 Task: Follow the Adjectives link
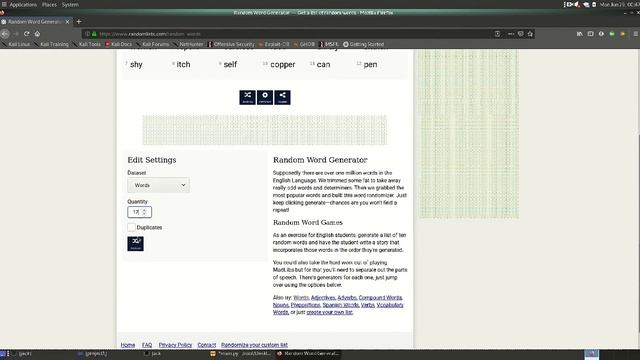[x=323, y=298]
